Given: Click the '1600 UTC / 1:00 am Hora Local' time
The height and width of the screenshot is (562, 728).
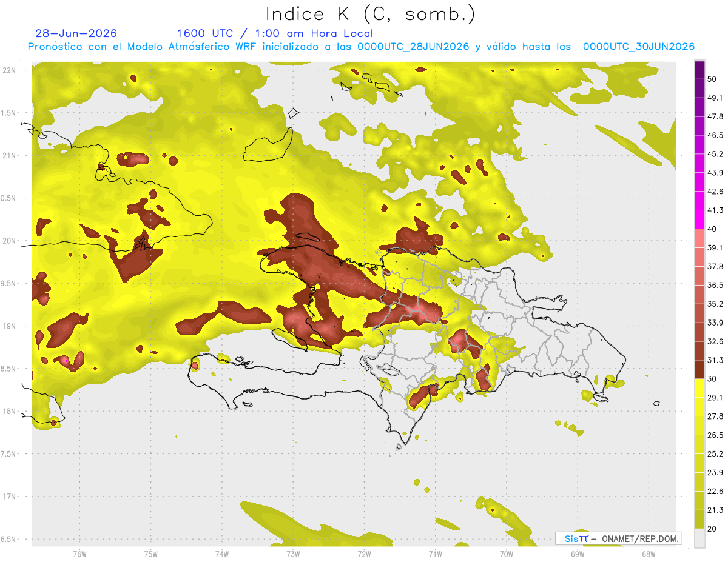Looking at the screenshot, I should [x=275, y=33].
